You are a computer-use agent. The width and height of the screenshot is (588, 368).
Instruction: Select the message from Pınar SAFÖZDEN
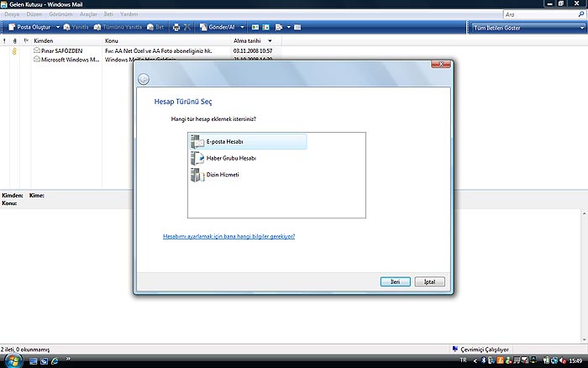pos(62,50)
